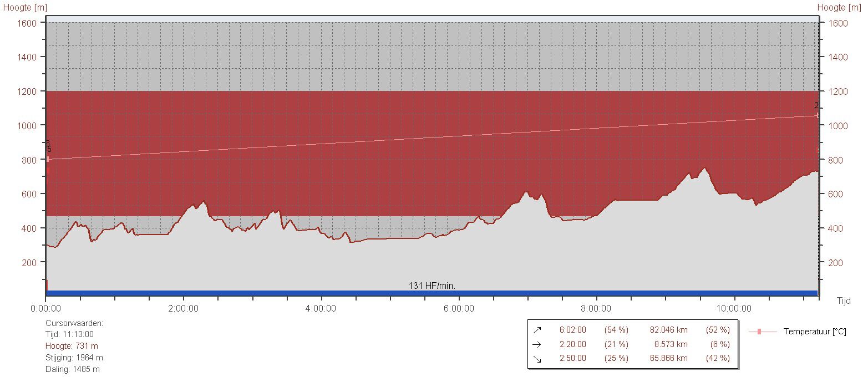
Task: Click the Tijd axis label
Action: pyautogui.click(x=843, y=300)
